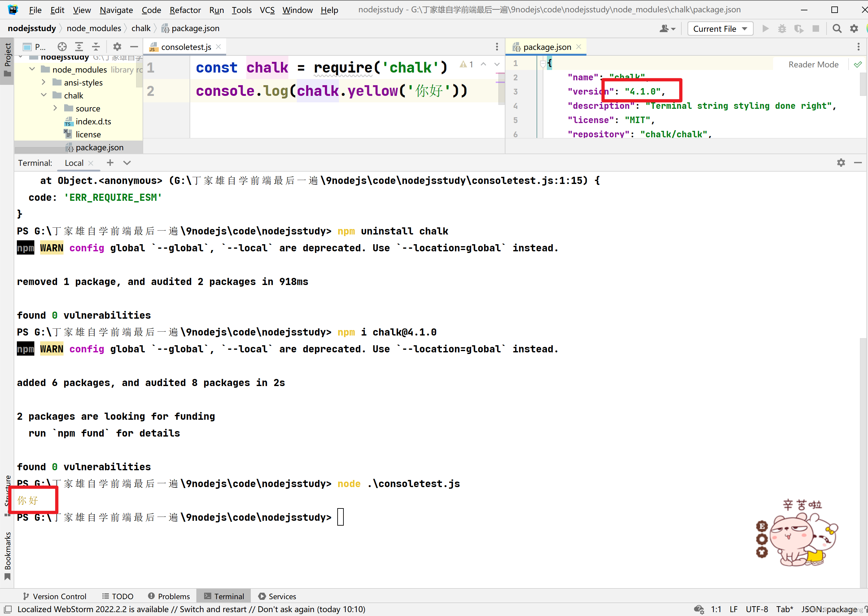Open terminal settings gear icon
The height and width of the screenshot is (616, 868).
pyautogui.click(x=841, y=163)
